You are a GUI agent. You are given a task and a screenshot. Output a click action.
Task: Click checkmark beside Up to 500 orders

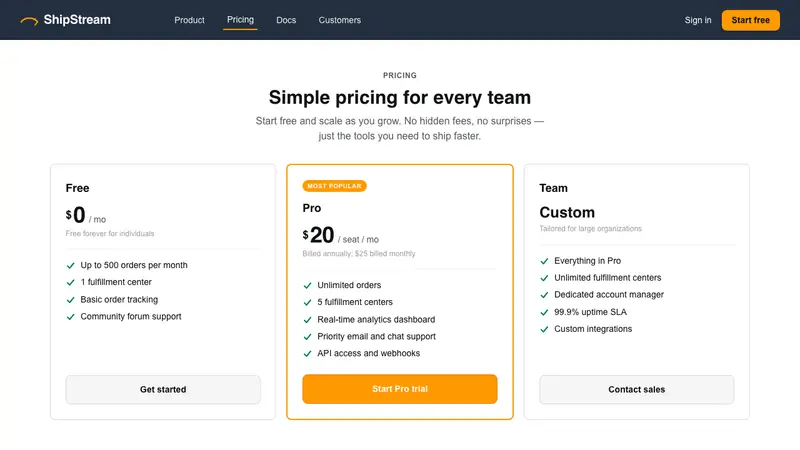point(70,265)
